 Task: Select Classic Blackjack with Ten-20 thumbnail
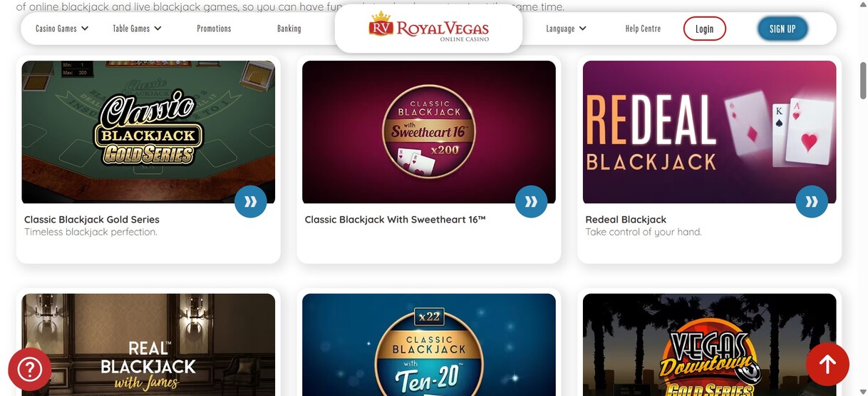[429, 345]
